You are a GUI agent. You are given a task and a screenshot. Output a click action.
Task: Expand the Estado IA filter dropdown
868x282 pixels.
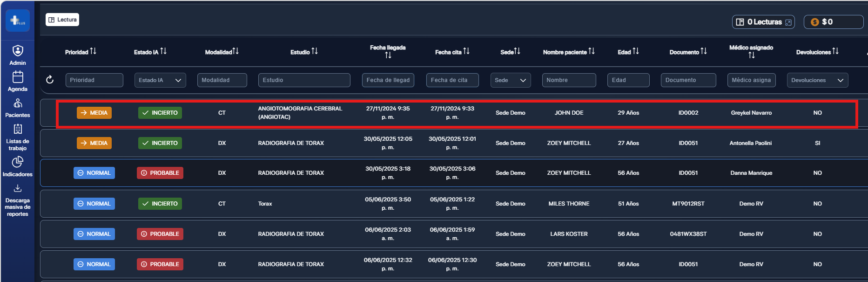tap(160, 80)
